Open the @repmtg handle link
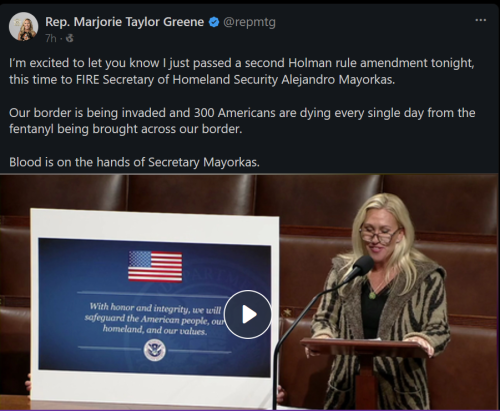Image resolution: width=500 pixels, height=411 pixels. [x=249, y=22]
